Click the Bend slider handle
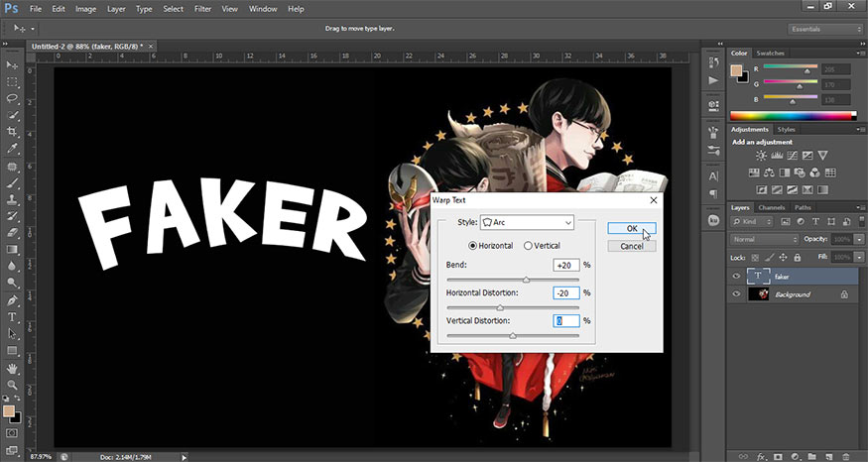The height and width of the screenshot is (462, 868). pos(526,280)
